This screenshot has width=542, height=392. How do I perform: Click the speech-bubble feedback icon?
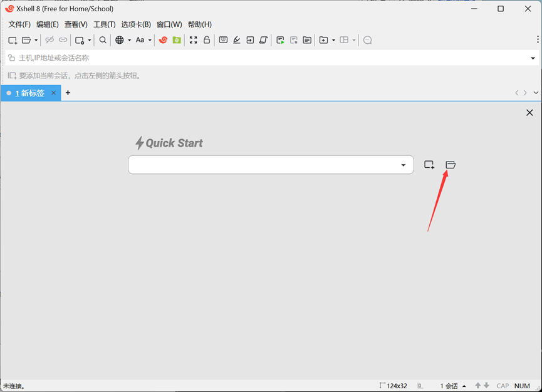(x=367, y=40)
